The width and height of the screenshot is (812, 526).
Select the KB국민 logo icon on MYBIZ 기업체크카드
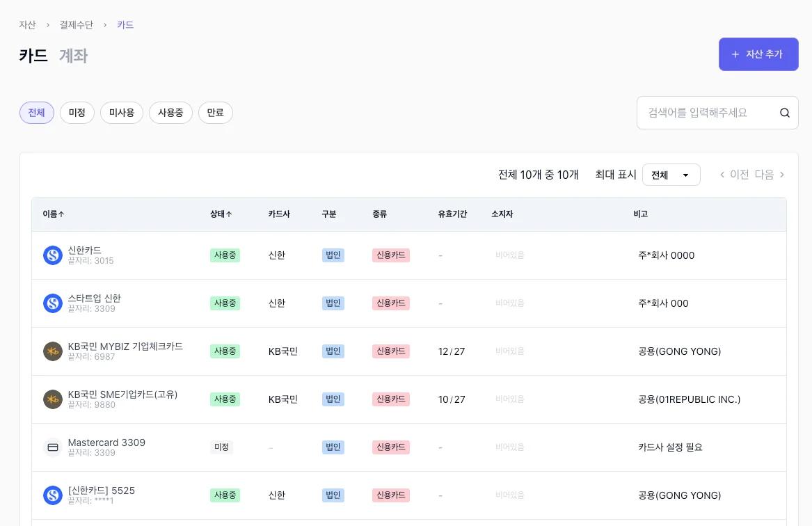[x=53, y=351]
